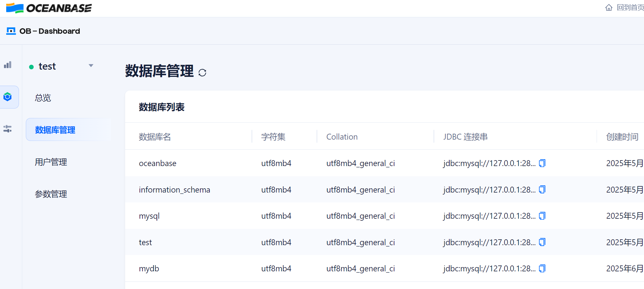Screen dimensions: 644x289
Task: Click utf8mb4_general_ci in mysql row
Action: [x=360, y=216]
